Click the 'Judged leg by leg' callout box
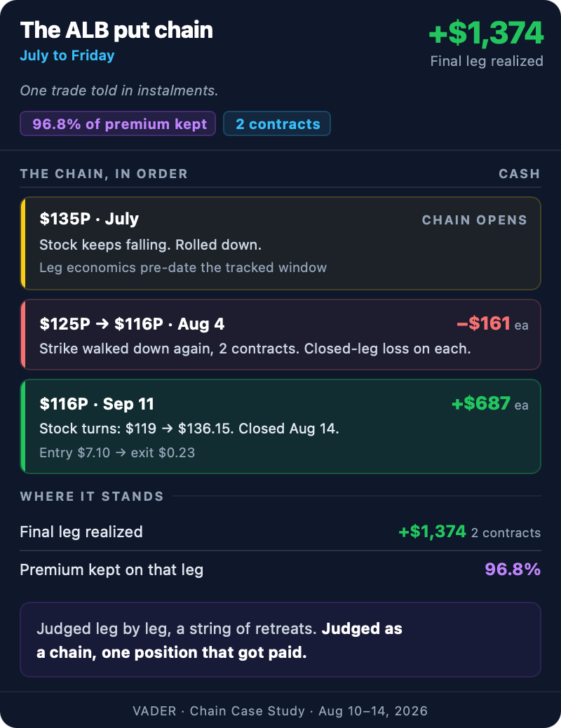This screenshot has width=561, height=728. tap(280, 640)
